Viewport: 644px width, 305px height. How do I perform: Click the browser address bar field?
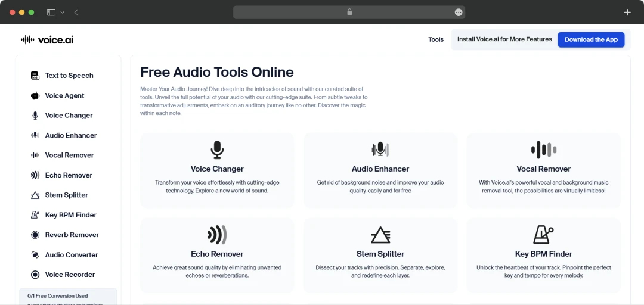[x=349, y=13]
